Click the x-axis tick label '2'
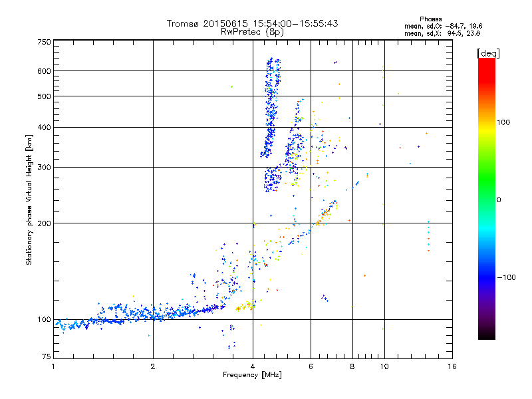This screenshot has width=532, height=399. point(153,366)
